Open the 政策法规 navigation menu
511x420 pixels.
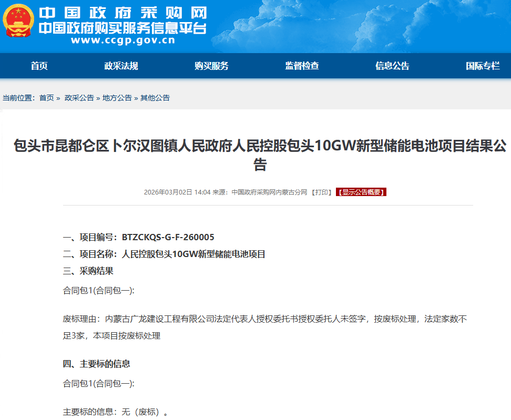click(120, 66)
